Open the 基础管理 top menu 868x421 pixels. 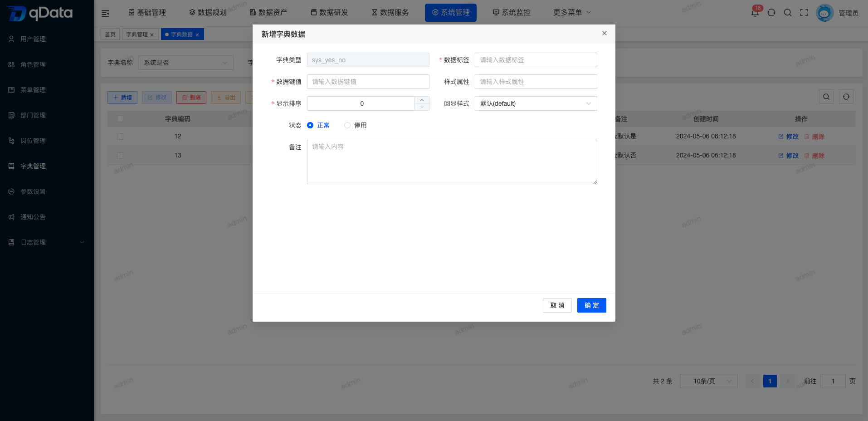tap(147, 12)
